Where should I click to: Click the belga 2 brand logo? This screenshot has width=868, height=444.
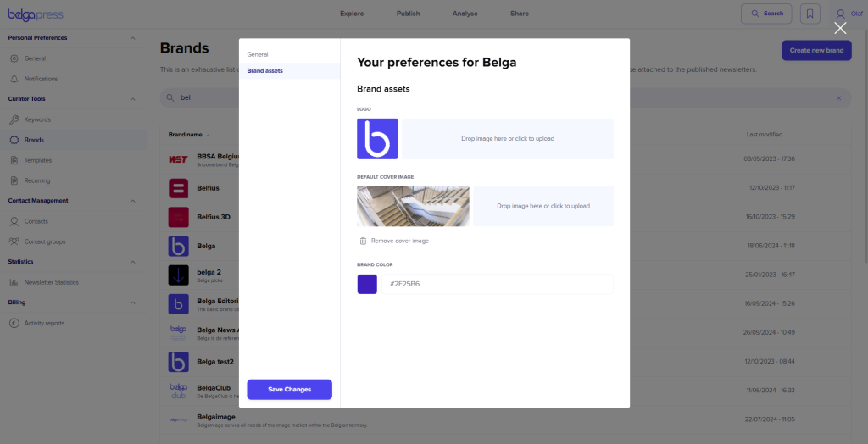(178, 275)
